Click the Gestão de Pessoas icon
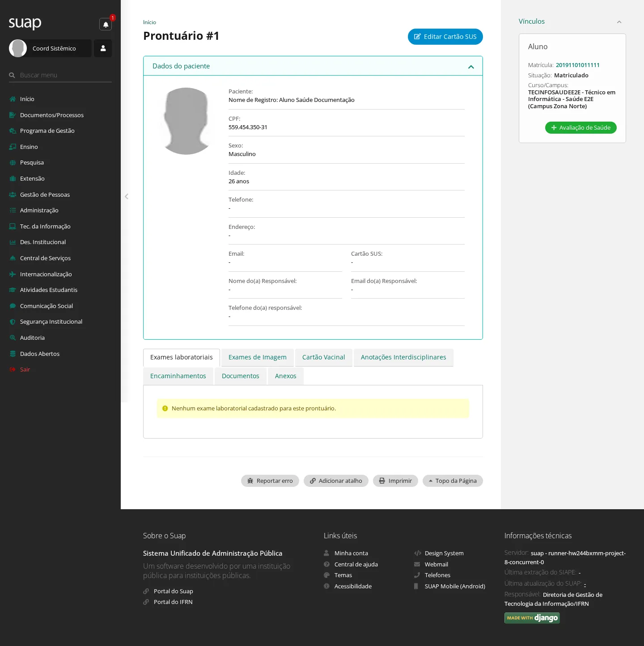The height and width of the screenshot is (646, 644). [13, 194]
